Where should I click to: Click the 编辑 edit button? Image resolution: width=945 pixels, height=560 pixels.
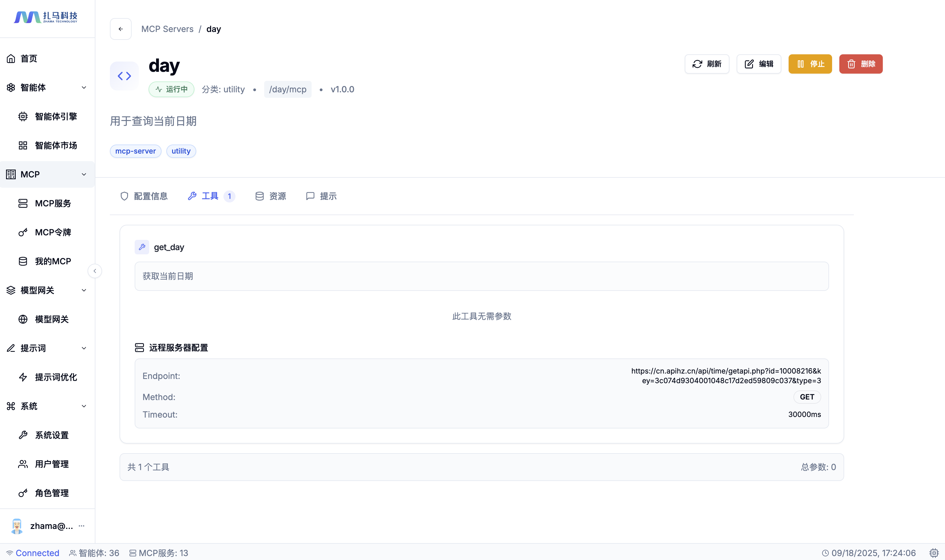[x=759, y=64]
